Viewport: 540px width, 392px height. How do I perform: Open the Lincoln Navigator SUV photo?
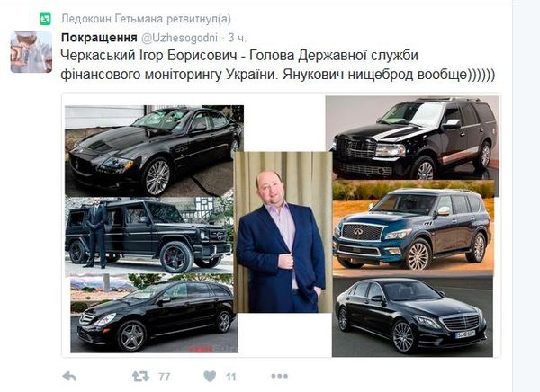[412, 138]
